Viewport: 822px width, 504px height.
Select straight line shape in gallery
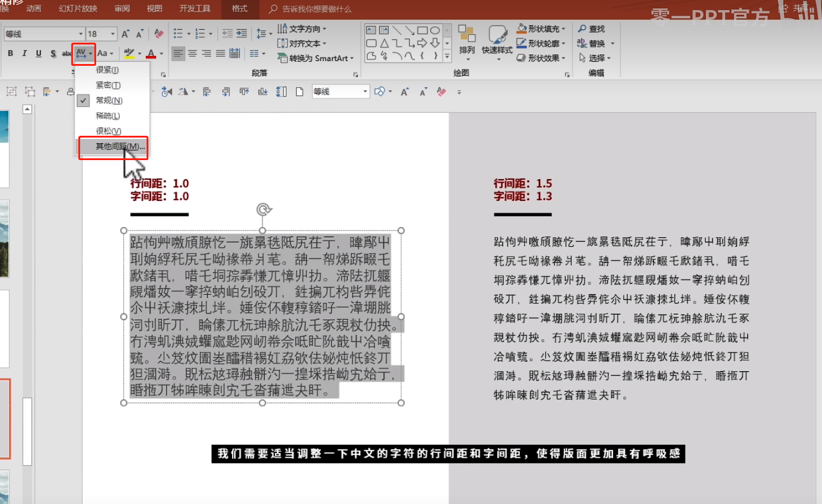click(396, 30)
